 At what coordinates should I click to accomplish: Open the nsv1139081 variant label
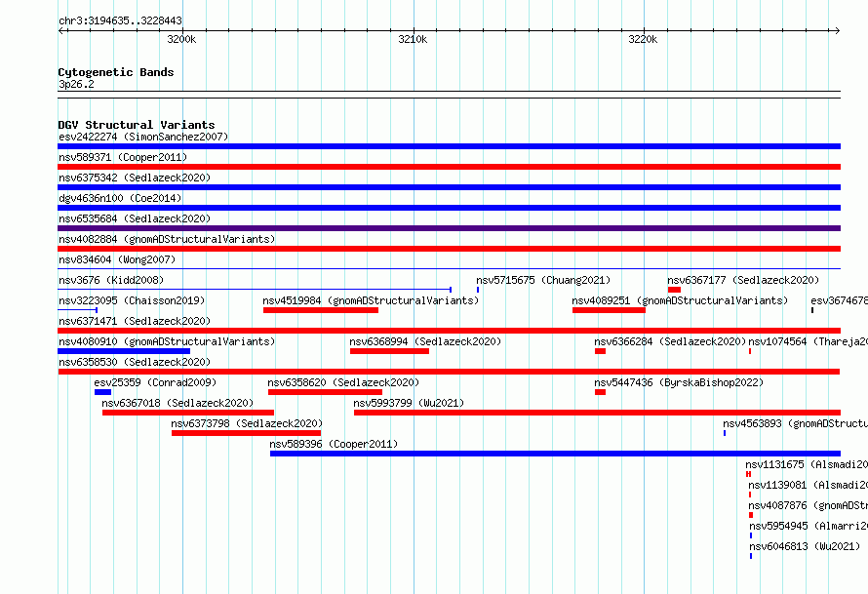pos(809,485)
